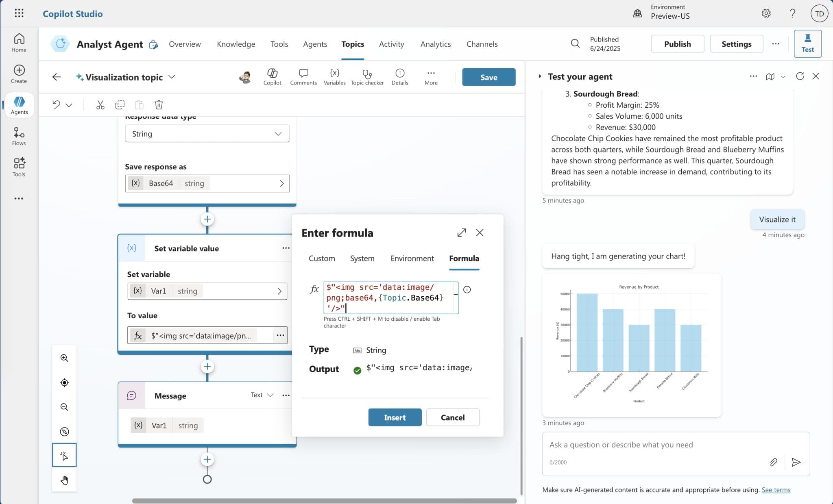Switch to the Overview tab

point(185,44)
